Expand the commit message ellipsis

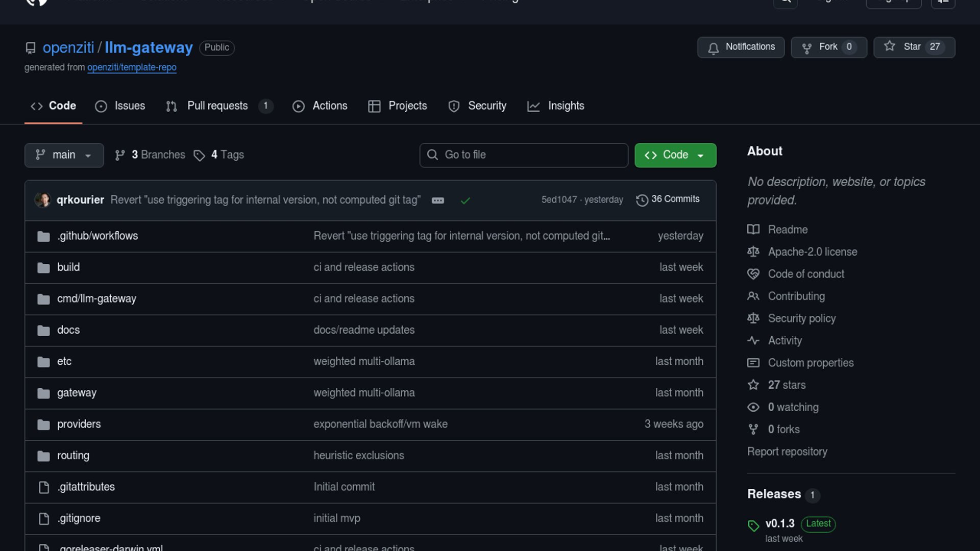[x=437, y=201]
